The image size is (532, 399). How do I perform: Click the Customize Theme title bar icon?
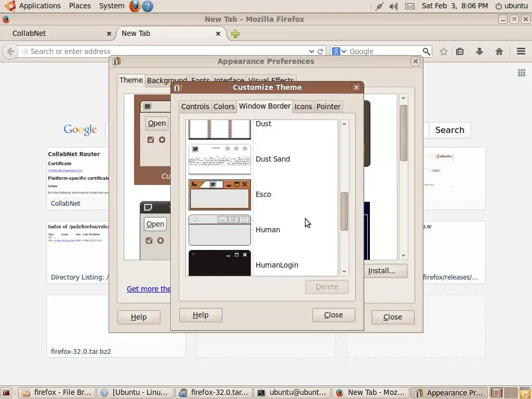[x=178, y=87]
